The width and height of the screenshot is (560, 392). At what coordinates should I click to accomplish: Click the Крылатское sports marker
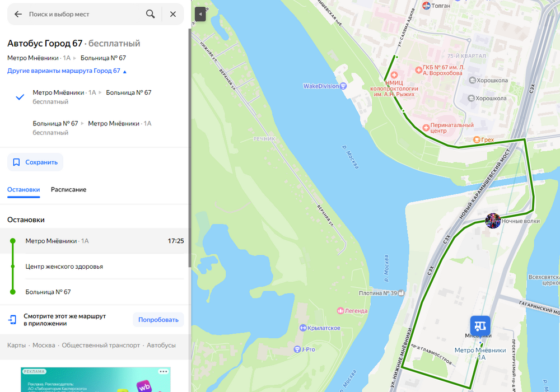303,328
